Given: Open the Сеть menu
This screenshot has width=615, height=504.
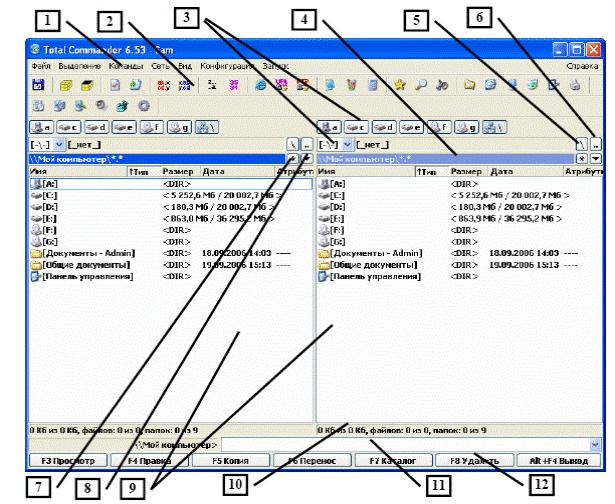Looking at the screenshot, I should coord(160,66).
